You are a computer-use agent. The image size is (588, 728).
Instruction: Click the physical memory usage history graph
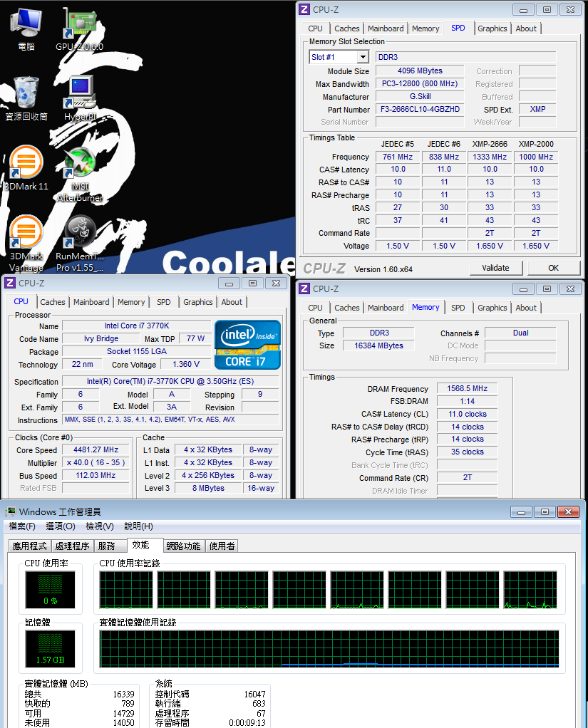click(329, 649)
